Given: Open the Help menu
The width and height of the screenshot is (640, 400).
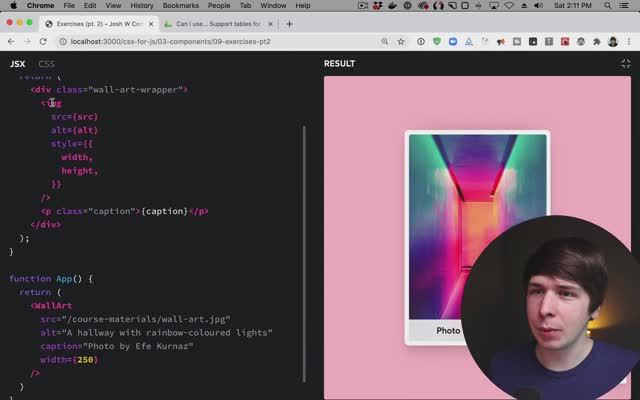Looking at the screenshot, I should pyautogui.click(x=303, y=6).
